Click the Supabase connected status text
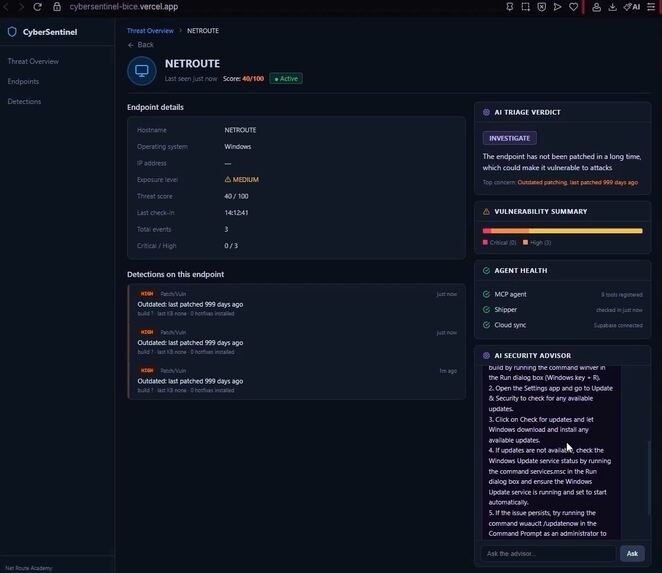Screen dimensions: 662x573 pyautogui.click(x=618, y=325)
